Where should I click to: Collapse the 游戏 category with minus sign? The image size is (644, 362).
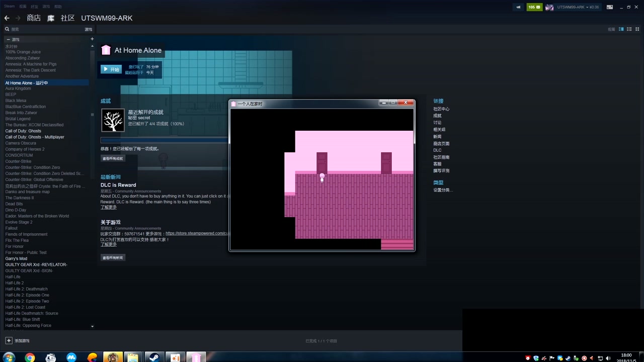8,39
